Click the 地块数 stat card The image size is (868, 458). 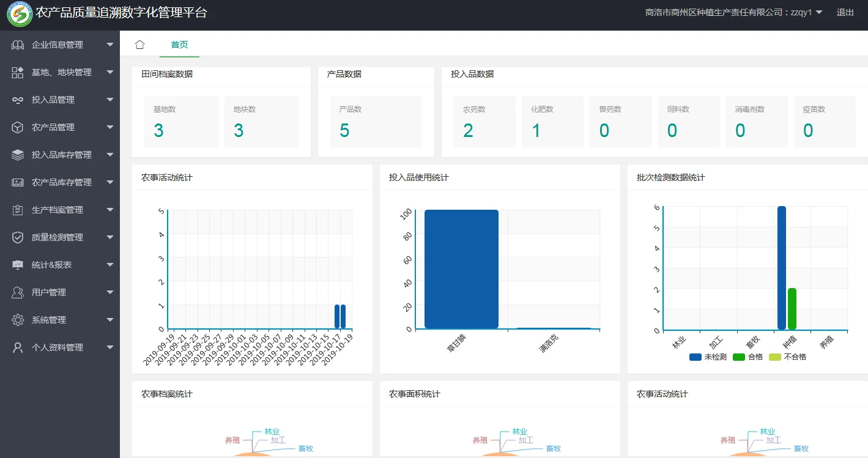(261, 122)
